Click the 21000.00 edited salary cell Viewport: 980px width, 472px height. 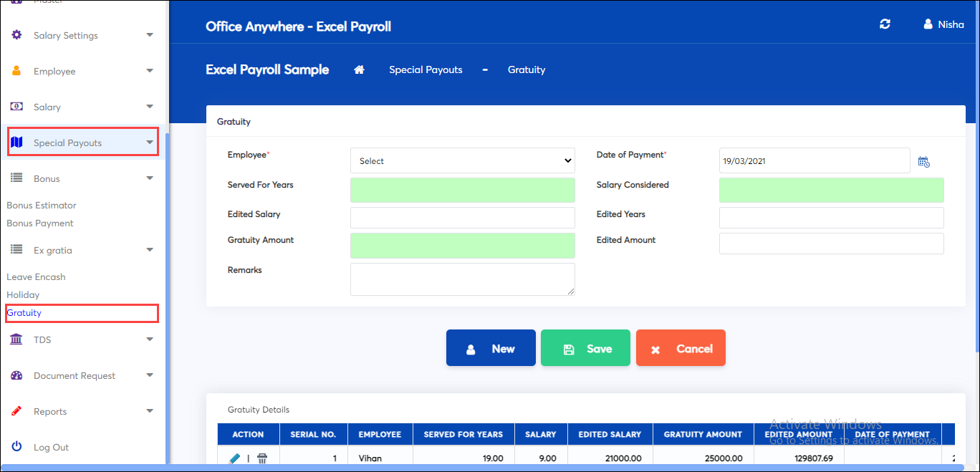tap(610, 458)
